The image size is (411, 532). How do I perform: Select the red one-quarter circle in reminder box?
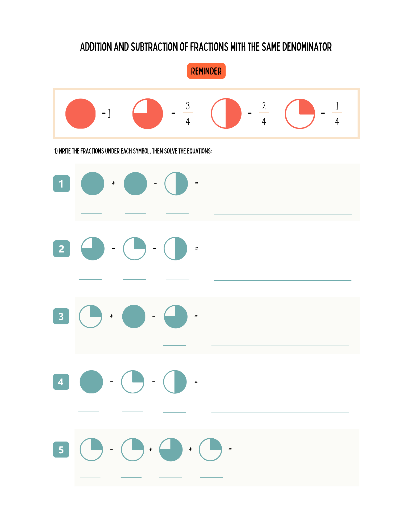point(300,114)
